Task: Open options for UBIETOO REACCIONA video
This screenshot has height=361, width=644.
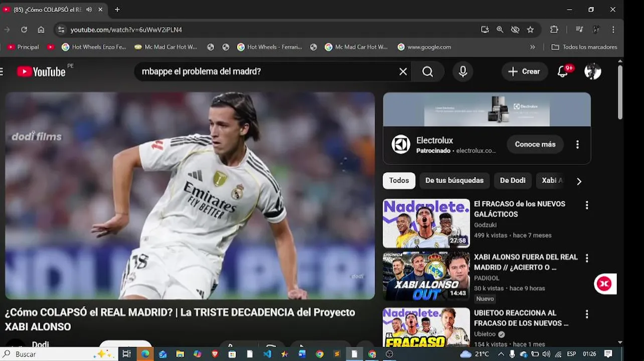Action: click(x=587, y=314)
